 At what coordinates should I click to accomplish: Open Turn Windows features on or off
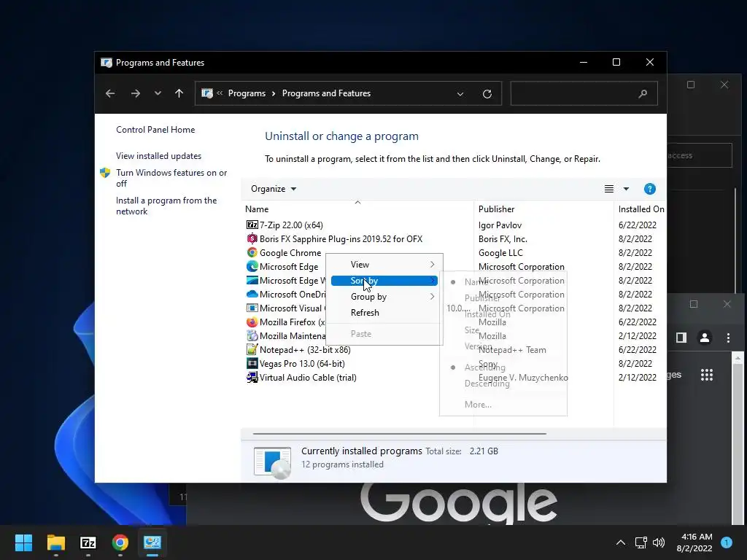[x=171, y=178]
